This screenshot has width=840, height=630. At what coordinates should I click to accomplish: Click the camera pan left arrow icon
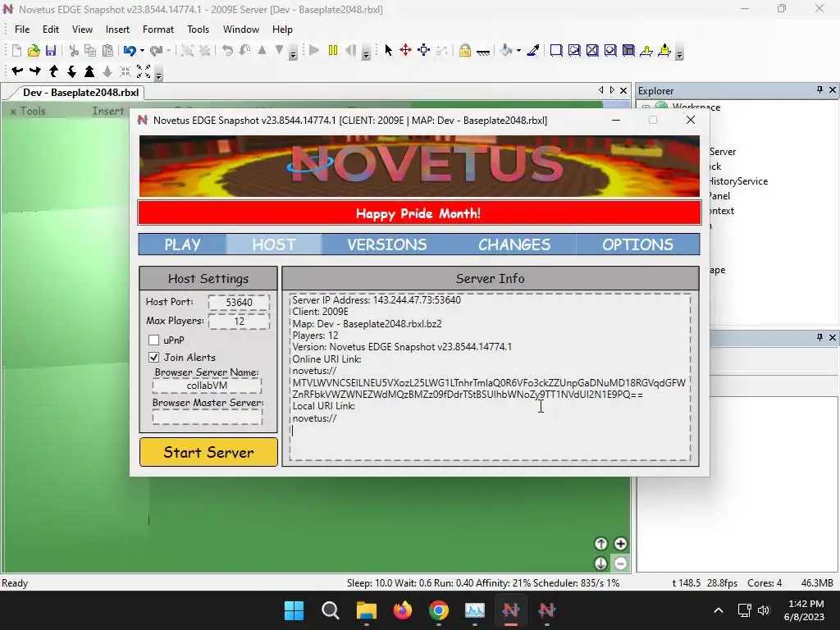click(17, 71)
